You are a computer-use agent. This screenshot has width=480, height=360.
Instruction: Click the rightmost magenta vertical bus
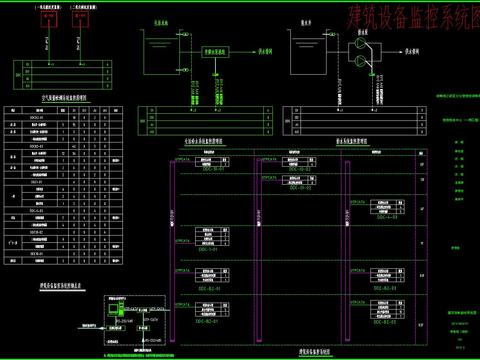pyautogui.click(x=347, y=251)
